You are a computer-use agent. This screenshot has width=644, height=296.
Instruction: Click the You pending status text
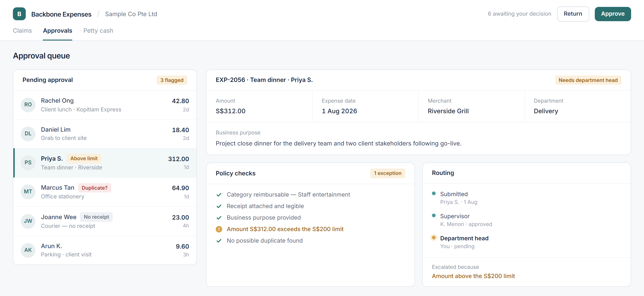[457, 246]
